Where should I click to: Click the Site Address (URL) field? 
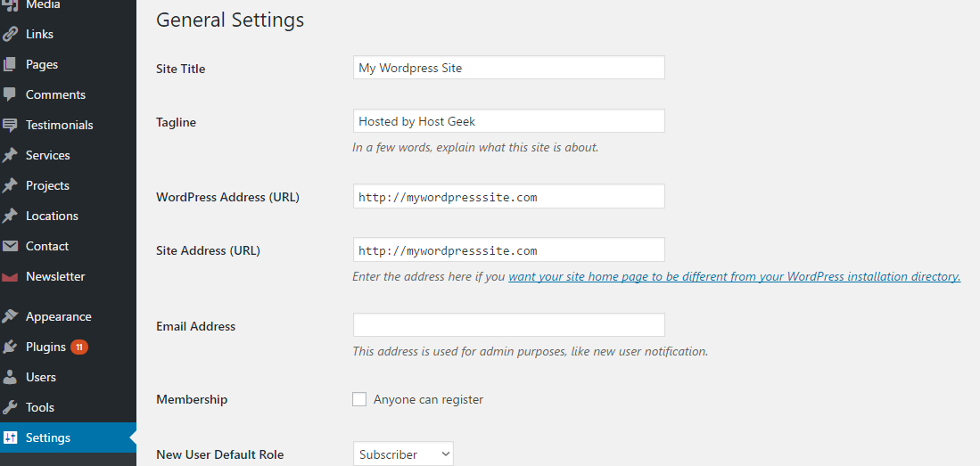(x=509, y=249)
